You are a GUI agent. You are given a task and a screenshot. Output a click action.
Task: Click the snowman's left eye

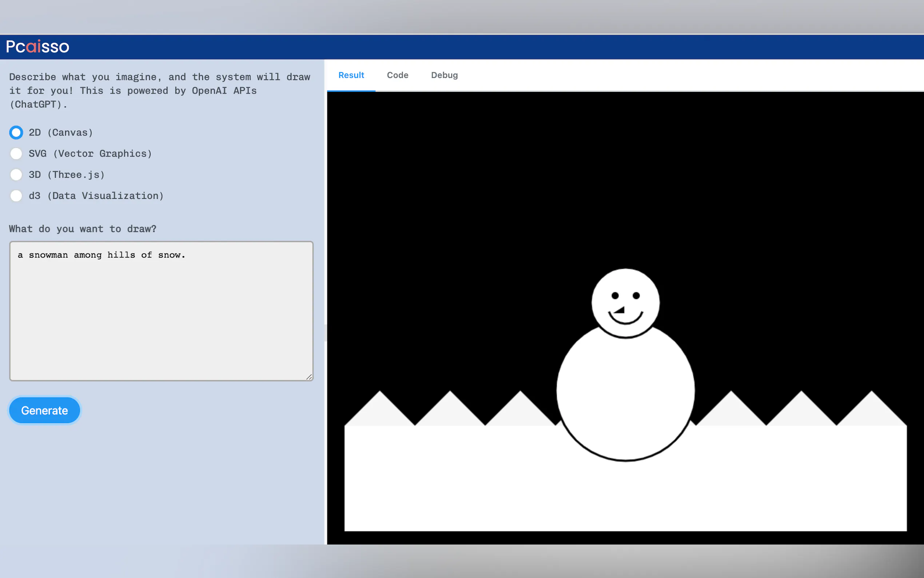(615, 296)
